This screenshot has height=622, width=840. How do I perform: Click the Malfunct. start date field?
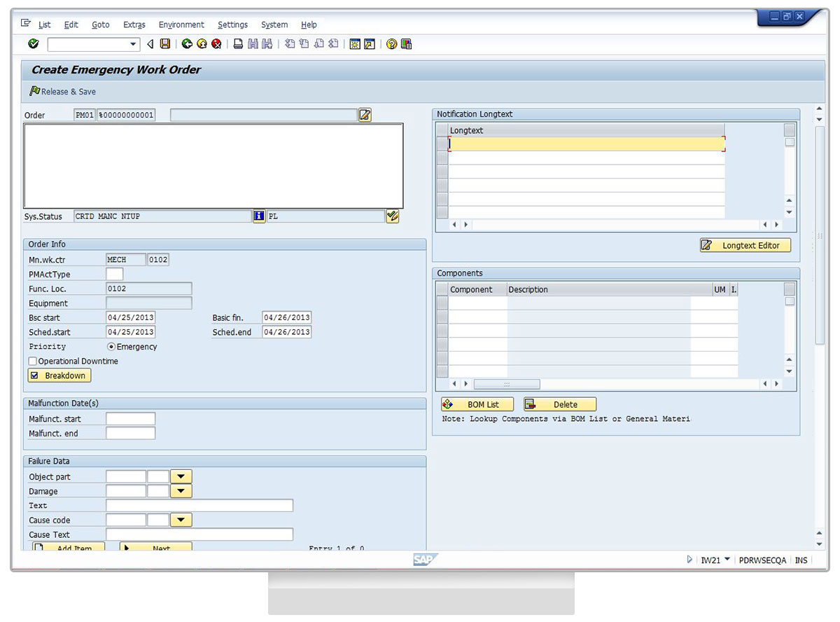130,419
